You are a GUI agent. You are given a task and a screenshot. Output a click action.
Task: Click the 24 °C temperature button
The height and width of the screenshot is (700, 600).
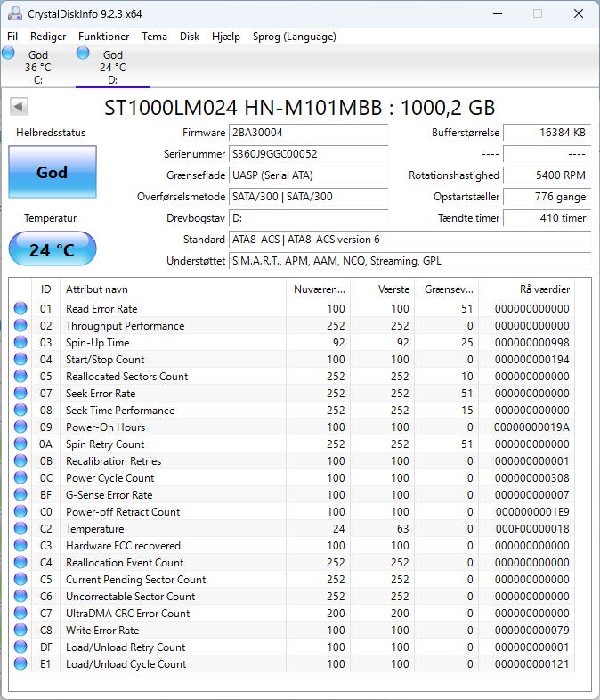coord(52,249)
